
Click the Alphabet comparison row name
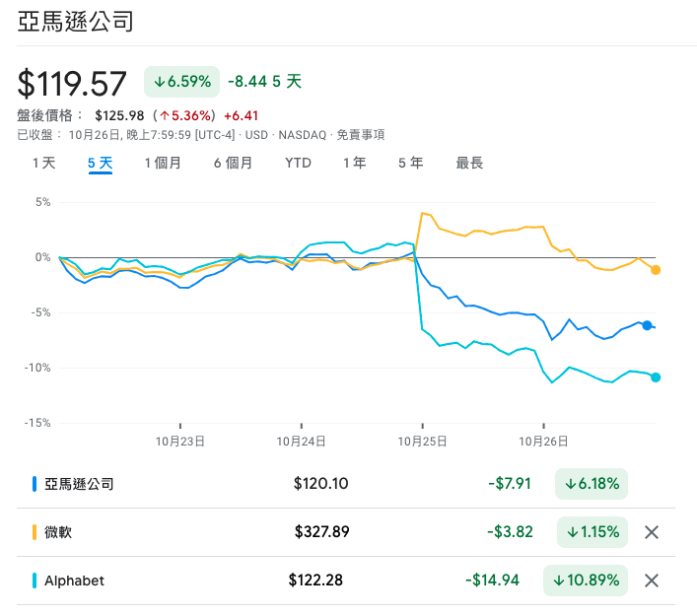click(74, 581)
